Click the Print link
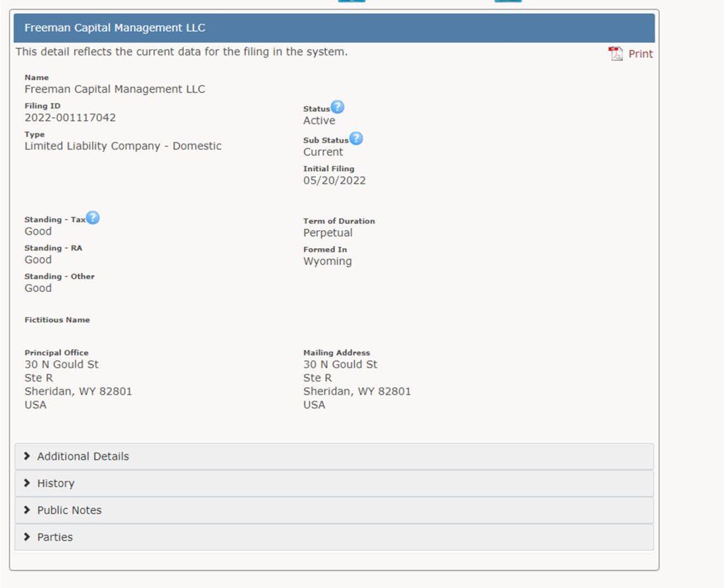Screen dimensions: 724x588 pos(641,54)
